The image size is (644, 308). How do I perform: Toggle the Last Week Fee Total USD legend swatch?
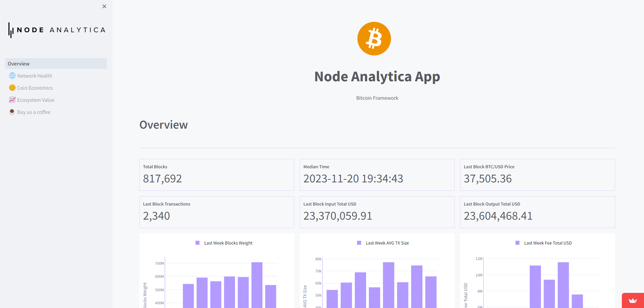pos(517,243)
